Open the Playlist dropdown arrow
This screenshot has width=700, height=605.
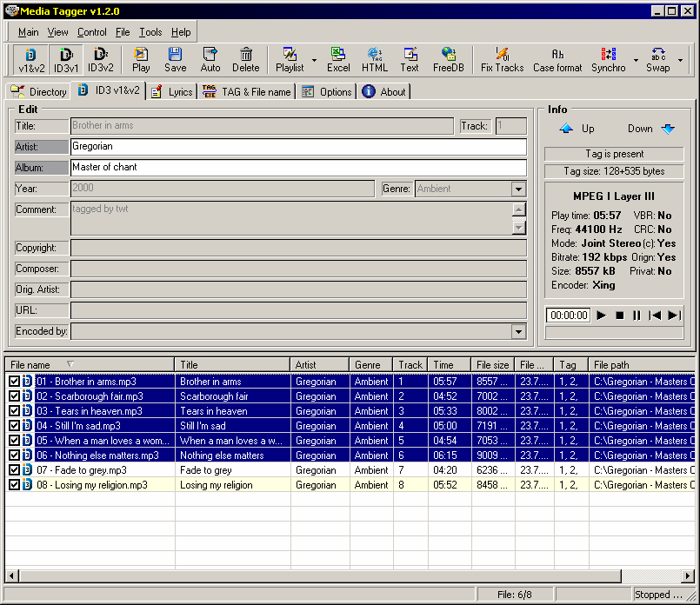313,61
